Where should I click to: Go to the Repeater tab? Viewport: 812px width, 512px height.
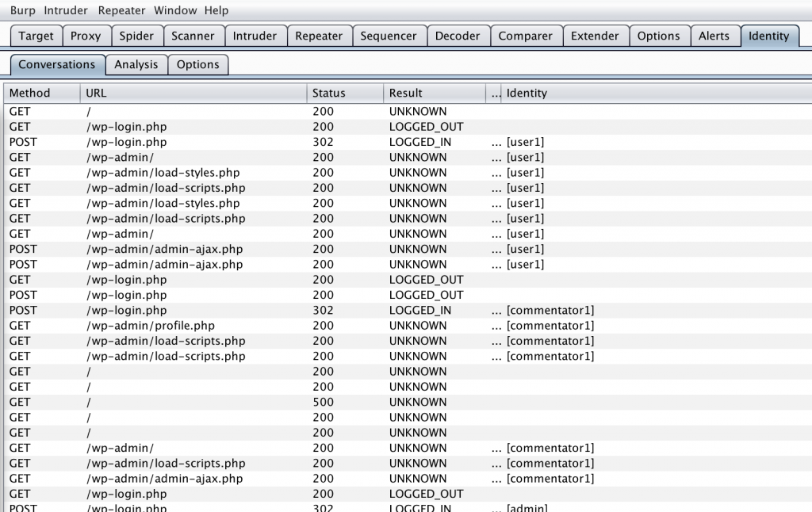click(x=319, y=36)
